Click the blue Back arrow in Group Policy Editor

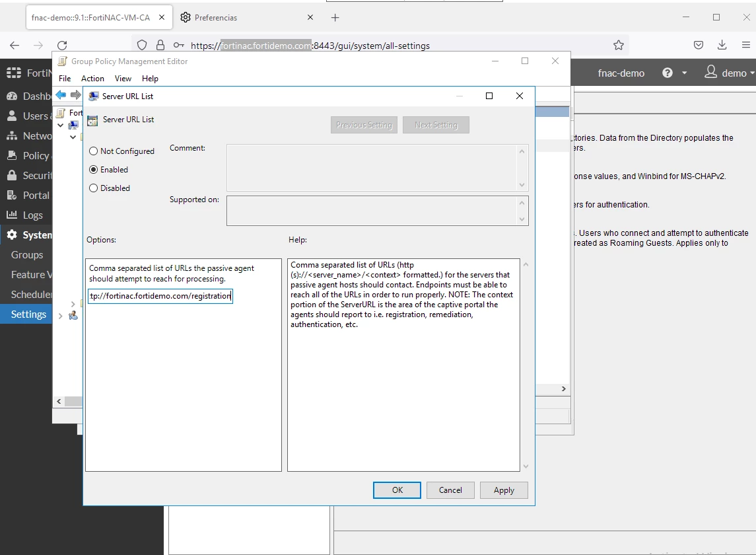coord(61,95)
